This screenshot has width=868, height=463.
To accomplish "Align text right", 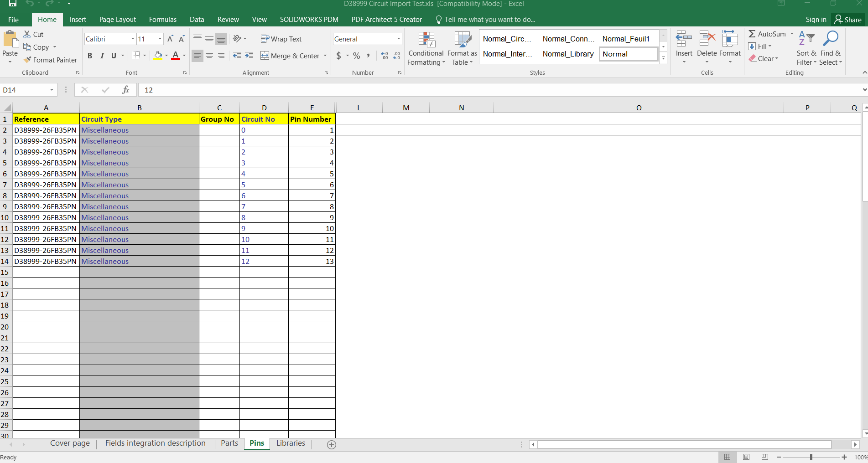I will [221, 56].
